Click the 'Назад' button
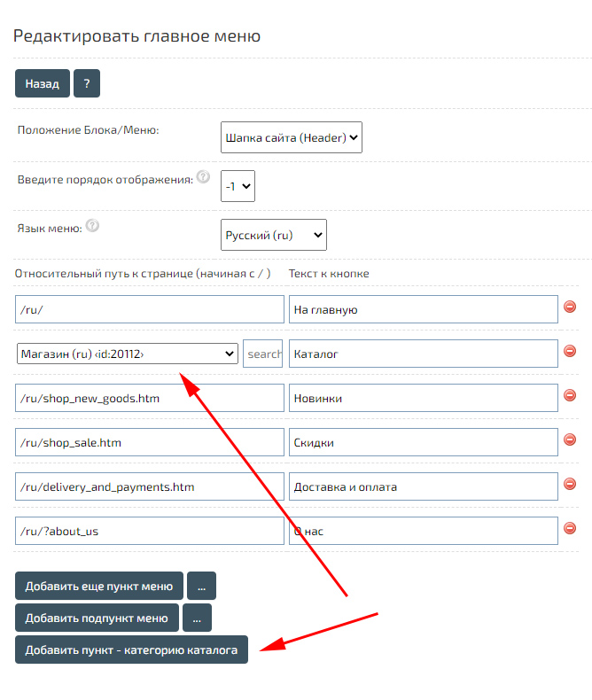 pos(42,83)
